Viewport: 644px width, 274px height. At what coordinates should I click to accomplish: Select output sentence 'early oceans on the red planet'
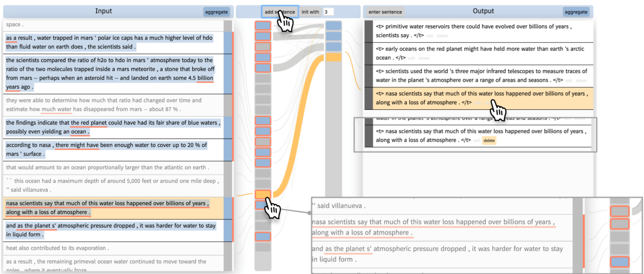point(483,53)
